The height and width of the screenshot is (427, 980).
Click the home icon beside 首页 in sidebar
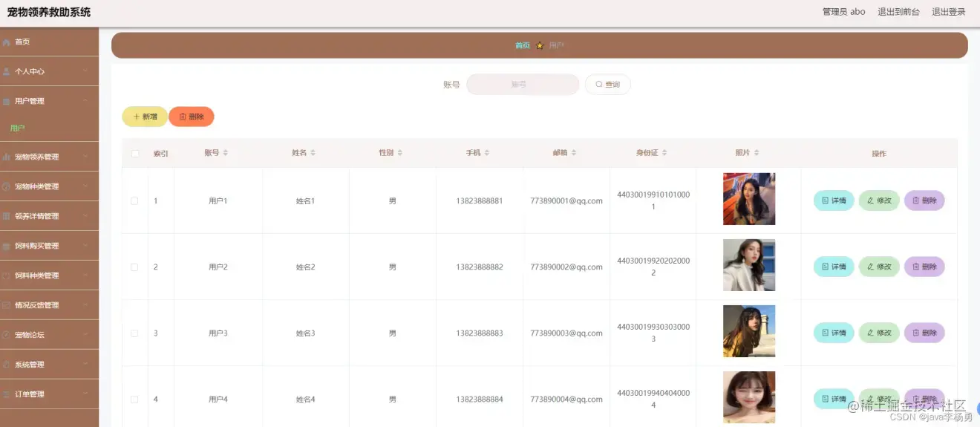point(7,42)
